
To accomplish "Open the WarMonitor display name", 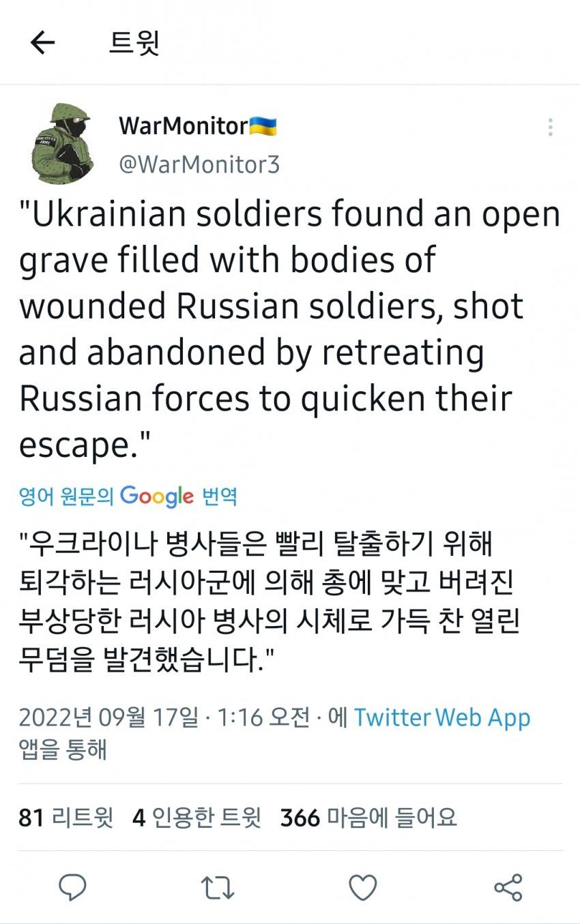I will coord(183,125).
